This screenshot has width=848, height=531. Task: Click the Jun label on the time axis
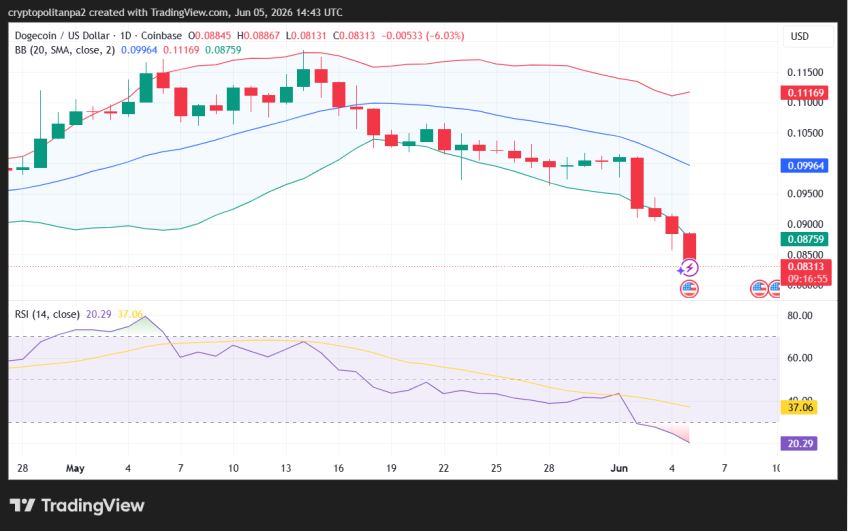click(x=619, y=468)
